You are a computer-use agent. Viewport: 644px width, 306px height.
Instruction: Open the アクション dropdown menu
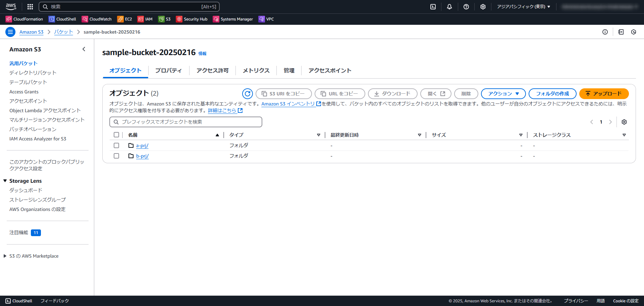pyautogui.click(x=503, y=94)
